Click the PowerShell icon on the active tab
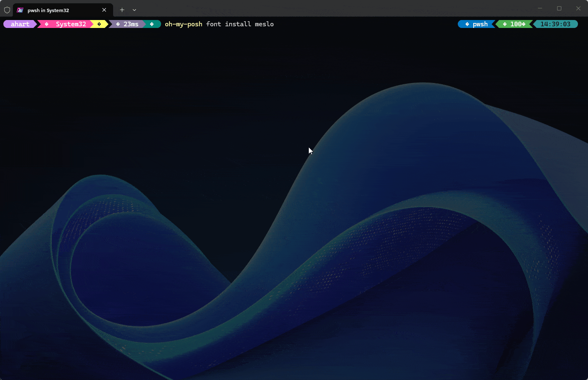The width and height of the screenshot is (588, 380). 20,10
